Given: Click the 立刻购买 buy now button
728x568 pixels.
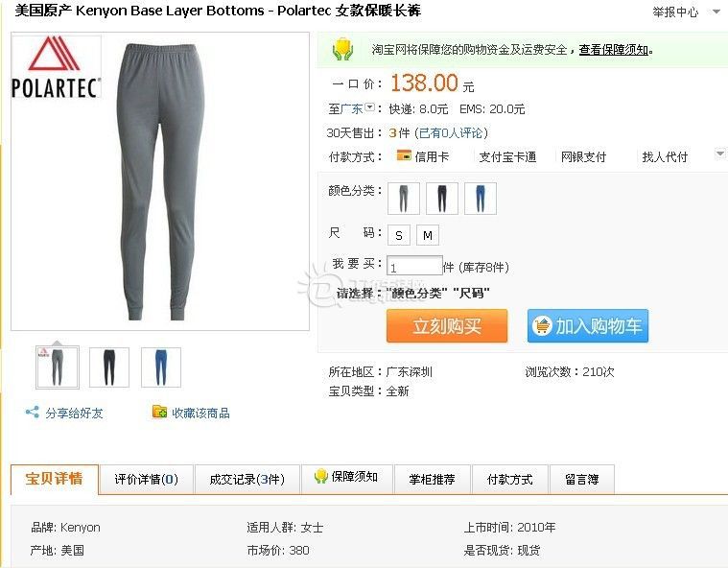Looking at the screenshot, I should (447, 326).
